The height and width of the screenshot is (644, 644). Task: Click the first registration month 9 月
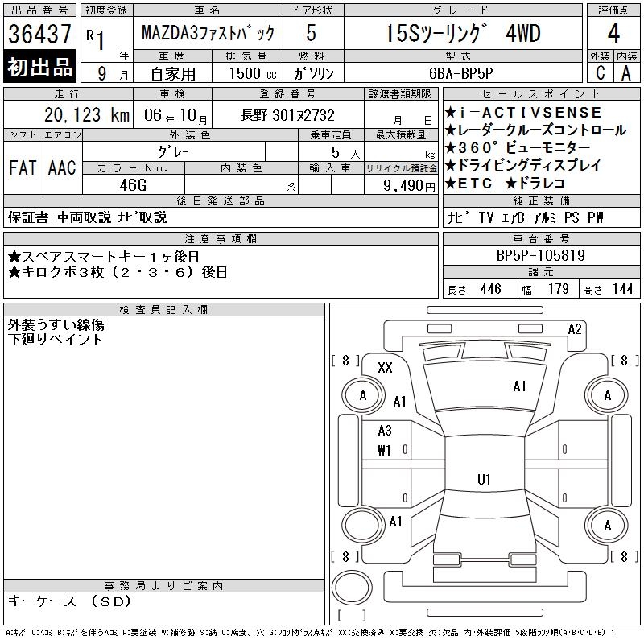113,73
